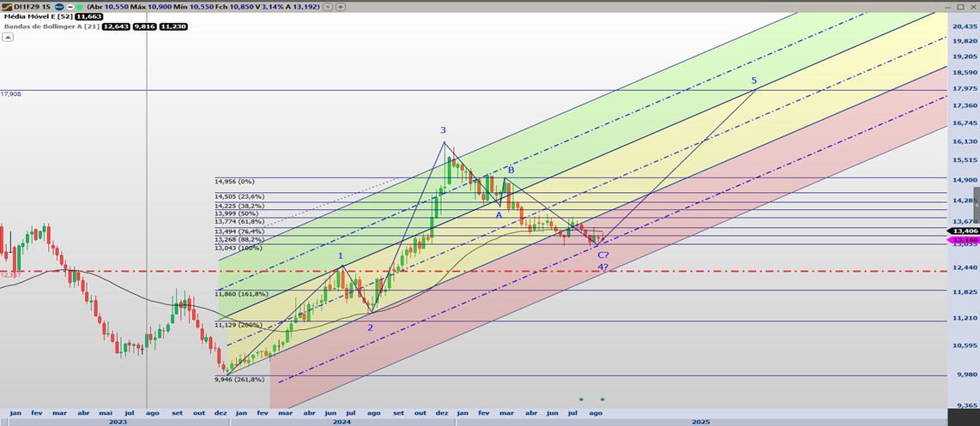The height and width of the screenshot is (426, 980).
Task: Click the 14,956 (0%) Fibonacci level label
Action: [x=235, y=182]
